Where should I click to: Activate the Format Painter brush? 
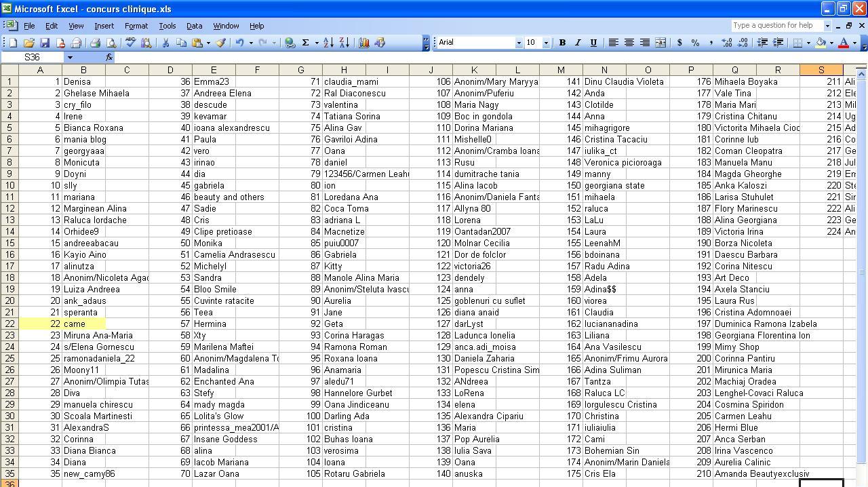220,43
